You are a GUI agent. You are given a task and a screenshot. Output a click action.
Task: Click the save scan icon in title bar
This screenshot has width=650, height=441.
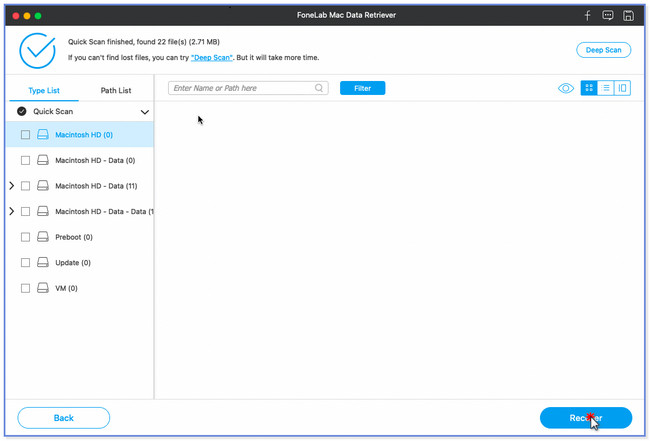click(x=628, y=16)
